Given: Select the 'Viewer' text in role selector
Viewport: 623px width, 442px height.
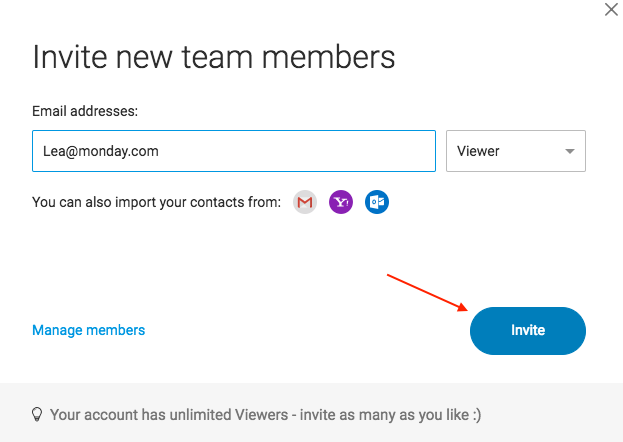Looking at the screenshot, I should coord(478,151).
